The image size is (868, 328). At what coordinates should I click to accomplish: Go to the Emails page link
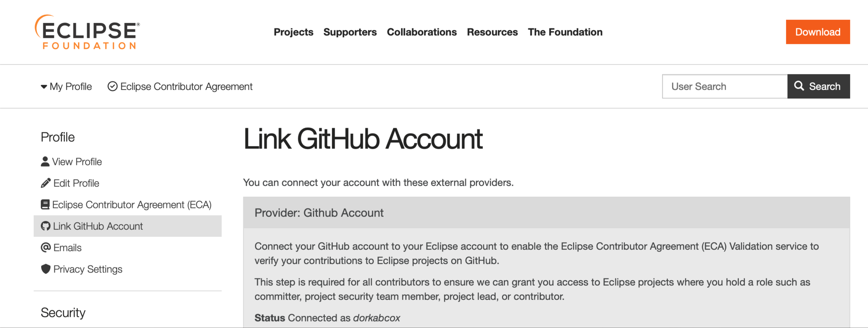tap(67, 248)
